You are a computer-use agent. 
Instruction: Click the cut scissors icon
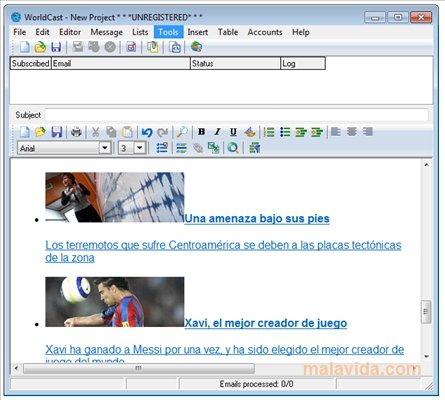tap(95, 132)
